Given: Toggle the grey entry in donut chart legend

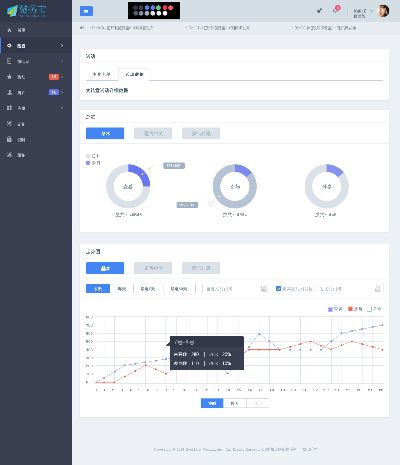Looking at the screenshot, I should pyautogui.click(x=93, y=156).
